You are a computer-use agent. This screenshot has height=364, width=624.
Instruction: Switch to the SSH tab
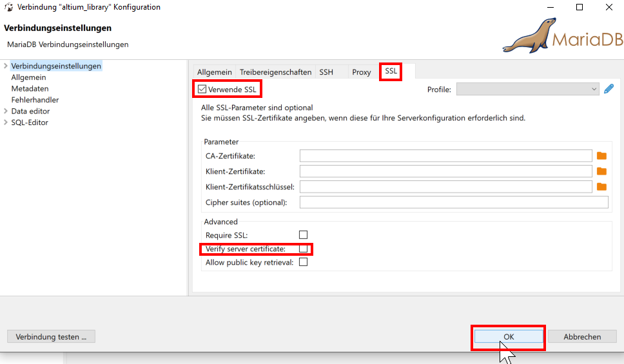click(x=326, y=72)
